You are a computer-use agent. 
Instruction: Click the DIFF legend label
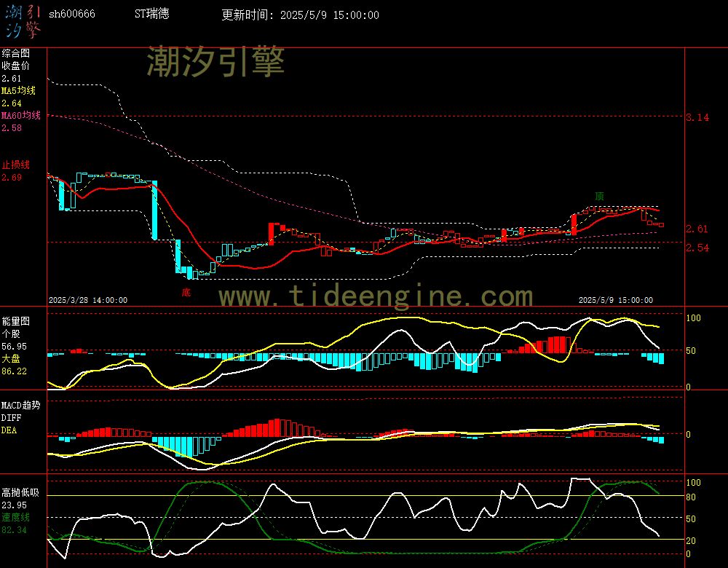tap(11, 418)
